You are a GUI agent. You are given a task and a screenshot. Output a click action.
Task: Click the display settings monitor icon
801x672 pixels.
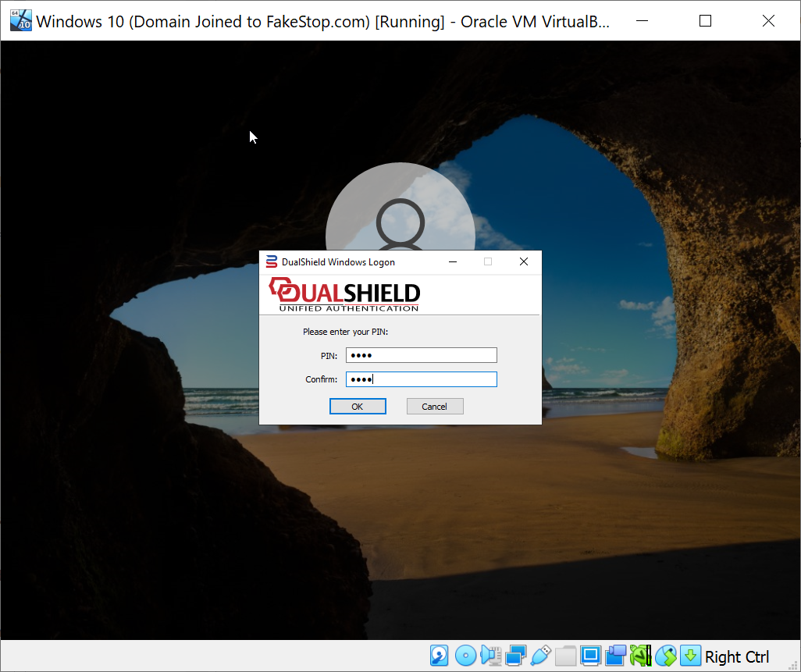pyautogui.click(x=590, y=656)
